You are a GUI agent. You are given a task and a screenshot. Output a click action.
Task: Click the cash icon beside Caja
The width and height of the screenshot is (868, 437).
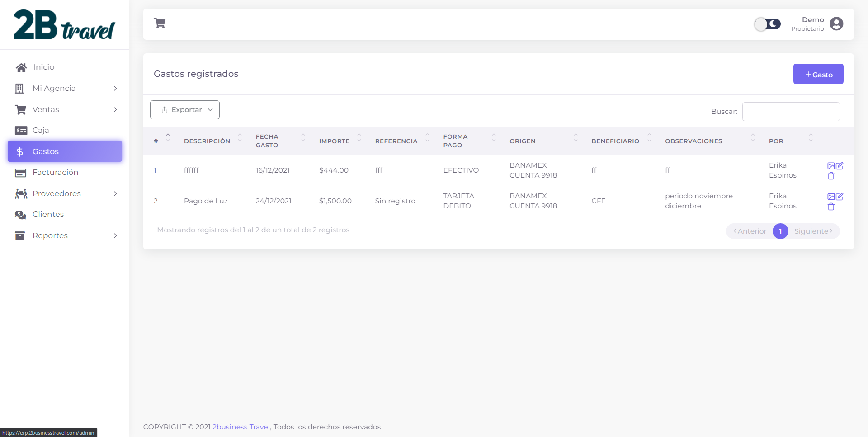pyautogui.click(x=21, y=131)
